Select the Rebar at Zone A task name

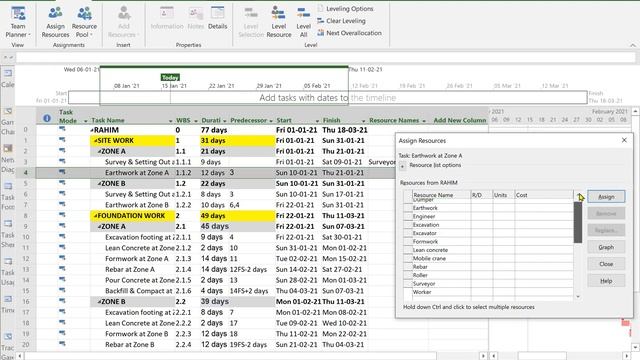[130, 269]
